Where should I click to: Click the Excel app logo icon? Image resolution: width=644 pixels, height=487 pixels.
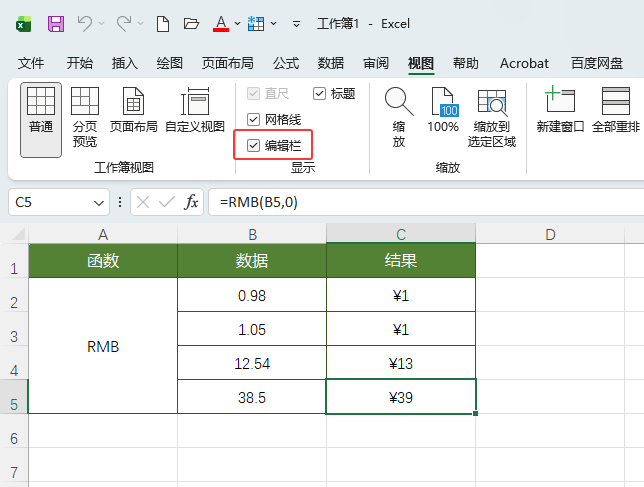point(24,24)
